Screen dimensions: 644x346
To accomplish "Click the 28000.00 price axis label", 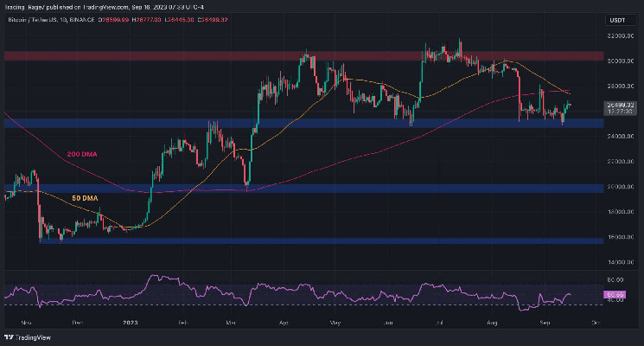I will (620, 86).
